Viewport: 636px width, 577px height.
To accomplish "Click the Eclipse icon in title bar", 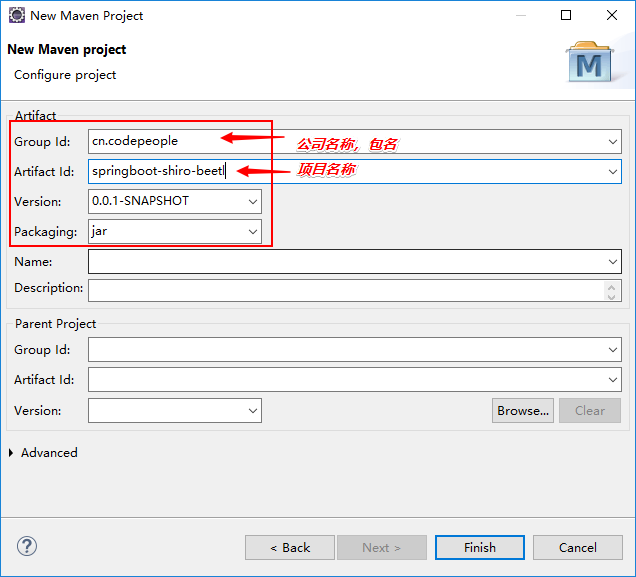I will [x=17, y=15].
